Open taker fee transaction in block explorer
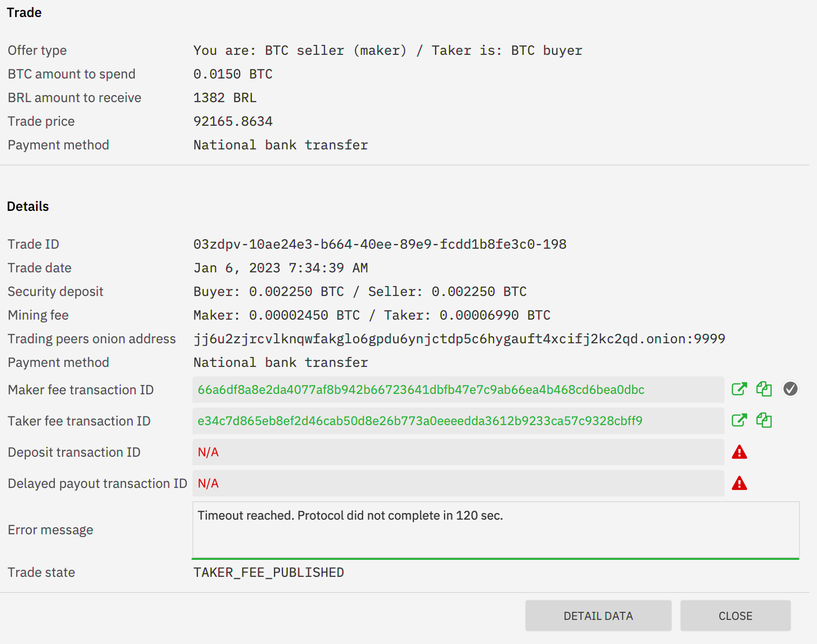 (739, 420)
